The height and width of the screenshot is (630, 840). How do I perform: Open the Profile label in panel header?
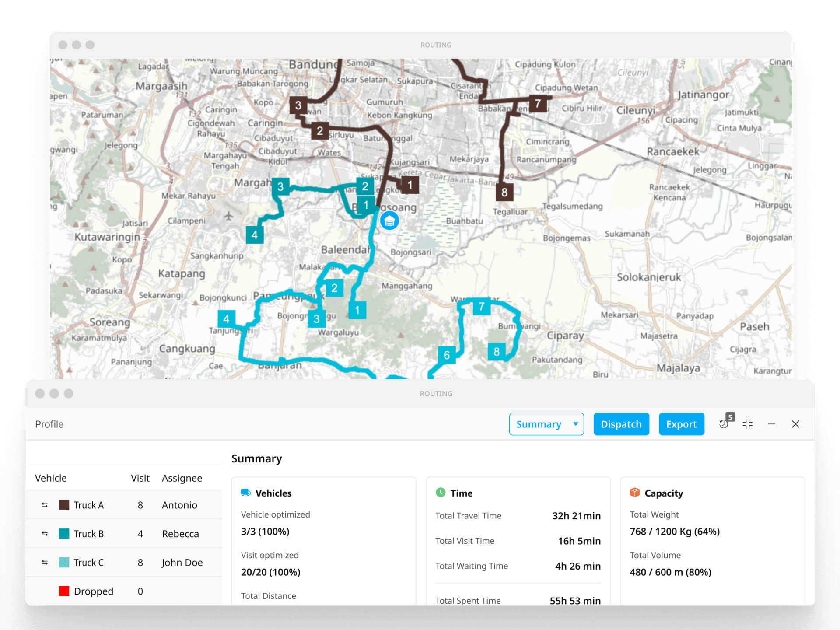[x=49, y=424]
